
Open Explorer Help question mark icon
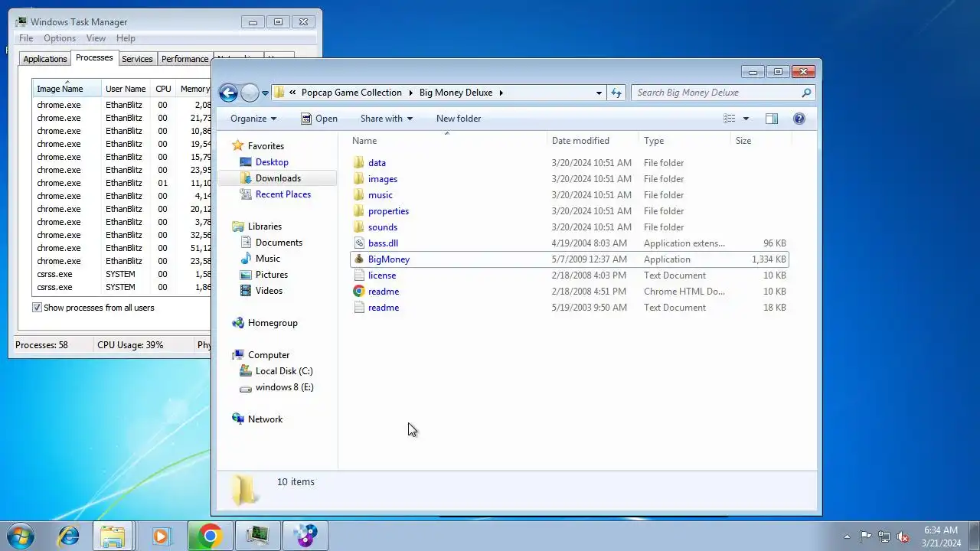pyautogui.click(x=799, y=119)
